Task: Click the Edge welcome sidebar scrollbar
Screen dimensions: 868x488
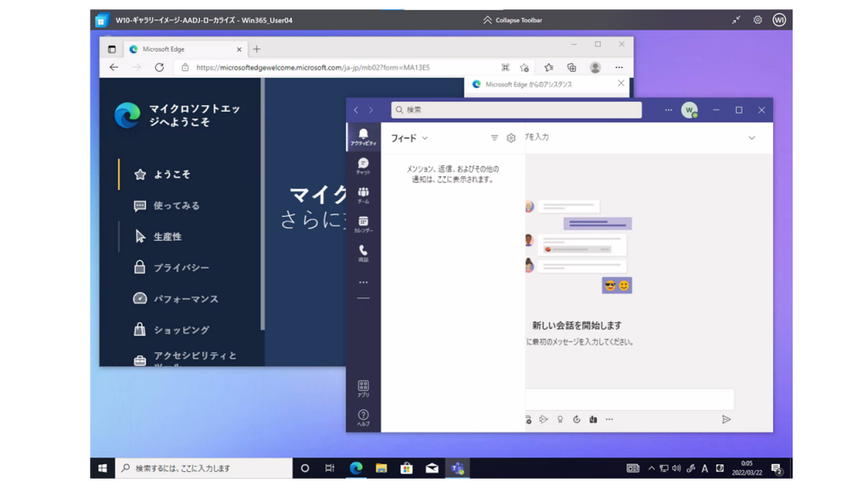Action: tap(263, 203)
